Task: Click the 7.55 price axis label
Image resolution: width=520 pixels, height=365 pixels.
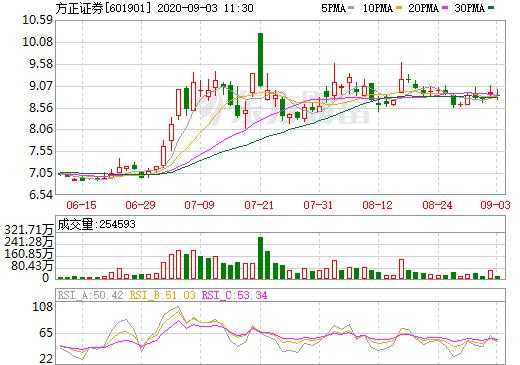Action: 41,151
